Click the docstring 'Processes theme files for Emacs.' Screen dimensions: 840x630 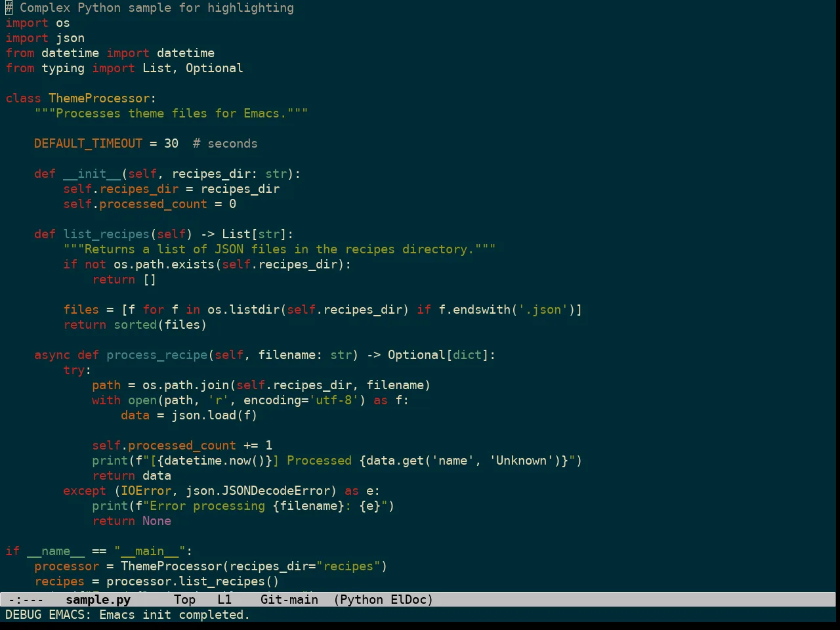point(171,114)
